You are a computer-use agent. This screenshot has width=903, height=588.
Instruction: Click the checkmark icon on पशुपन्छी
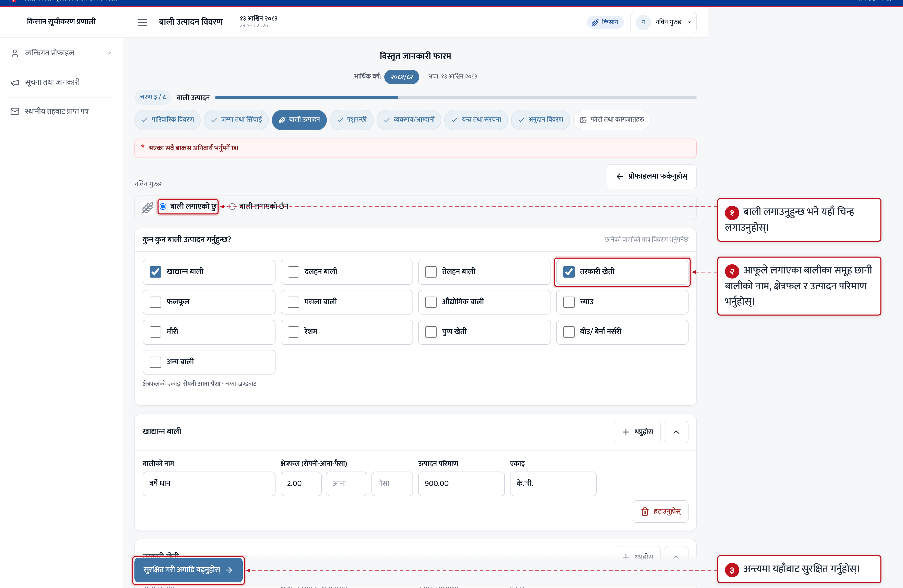pyautogui.click(x=340, y=120)
